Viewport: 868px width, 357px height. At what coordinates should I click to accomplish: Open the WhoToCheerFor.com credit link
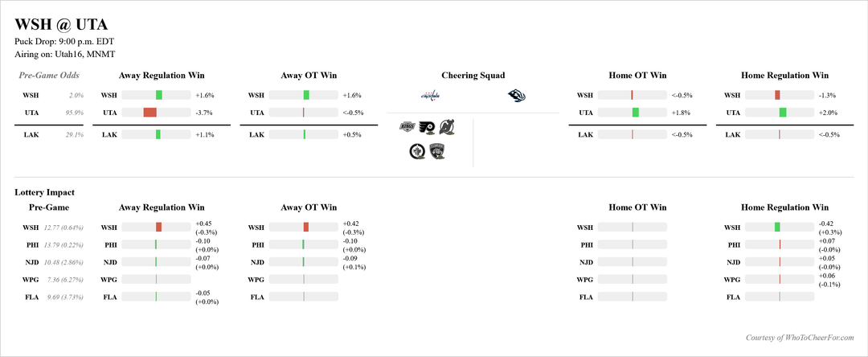[x=805, y=338]
